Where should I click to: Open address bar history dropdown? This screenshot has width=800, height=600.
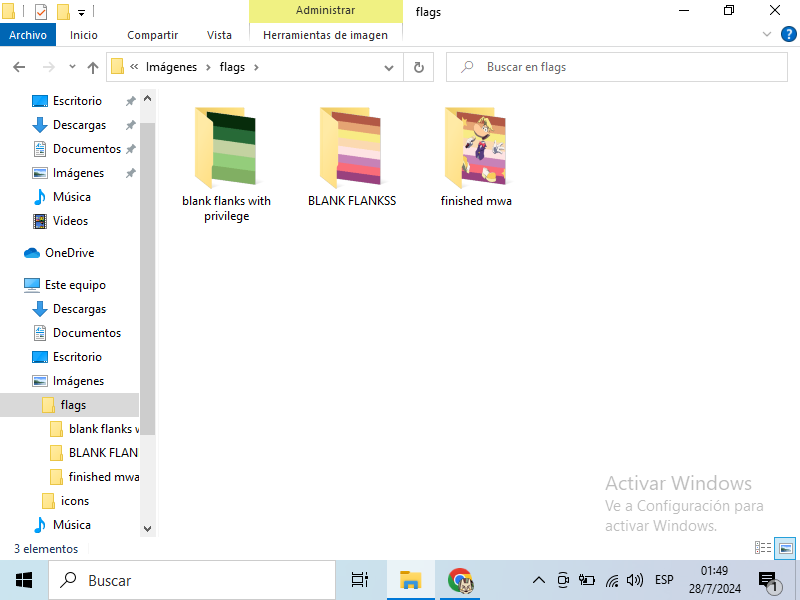pyautogui.click(x=389, y=67)
